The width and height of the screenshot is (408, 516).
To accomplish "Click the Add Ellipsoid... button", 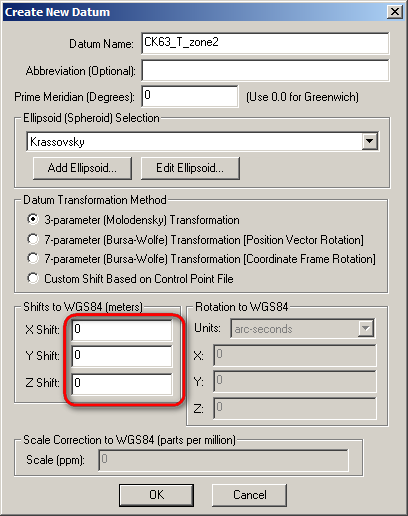I will point(82,168).
